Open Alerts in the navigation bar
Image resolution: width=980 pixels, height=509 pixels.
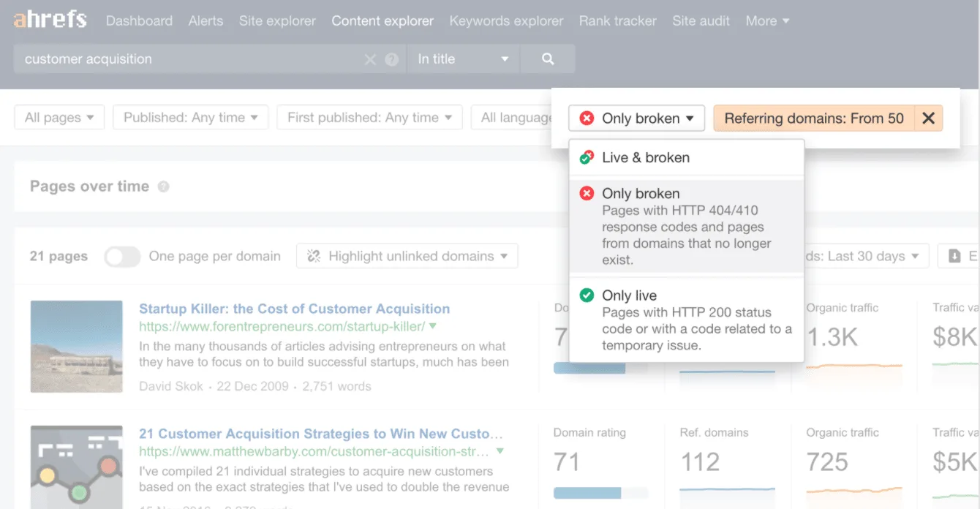tap(206, 21)
